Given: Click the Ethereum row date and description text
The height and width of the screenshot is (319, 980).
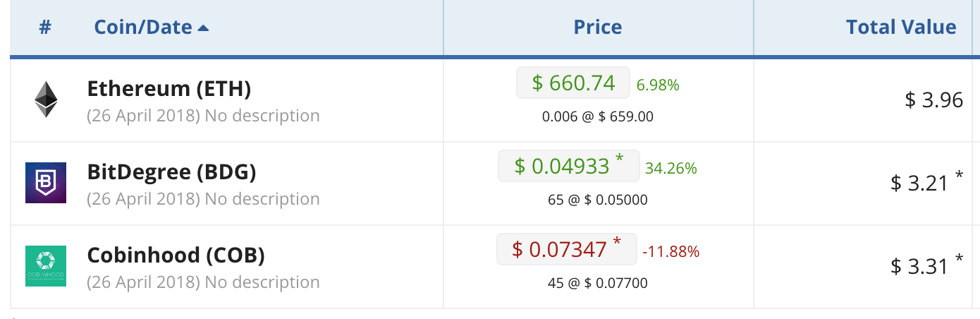Looking at the screenshot, I should tap(203, 115).
